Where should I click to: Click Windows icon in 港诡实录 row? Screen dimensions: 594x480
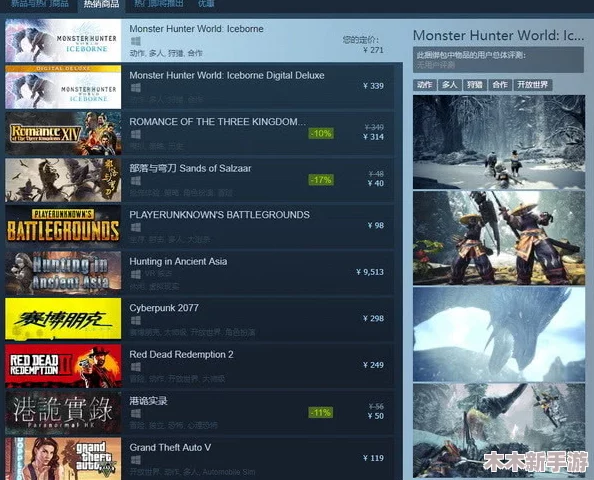click(136, 413)
